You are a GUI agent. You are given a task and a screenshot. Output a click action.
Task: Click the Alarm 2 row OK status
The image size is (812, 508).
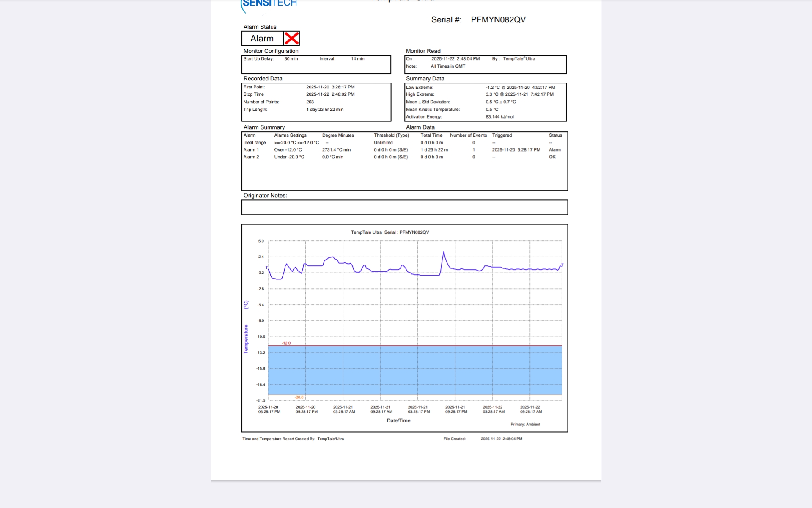[x=552, y=157]
